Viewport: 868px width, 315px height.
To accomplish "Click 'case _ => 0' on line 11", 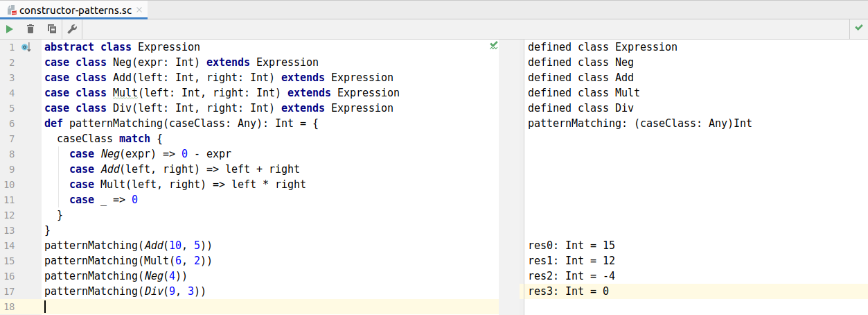I will 104,200.
